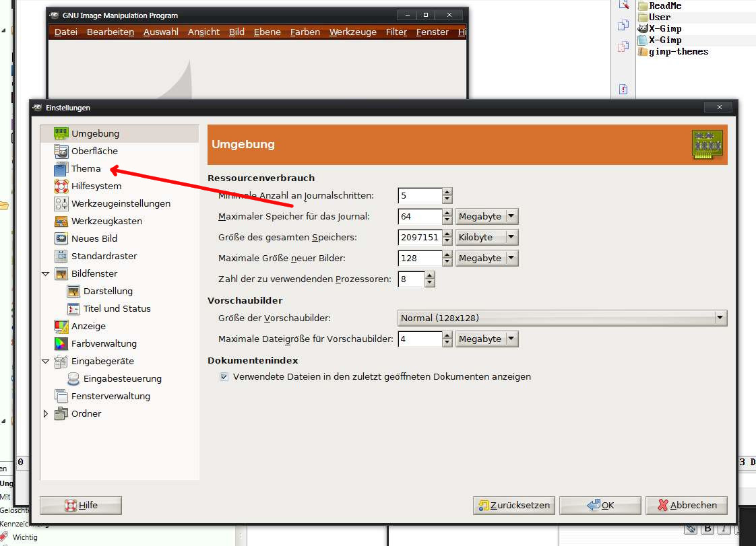Click the Zurücksetzen button
Image resolution: width=756 pixels, height=546 pixels.
point(514,506)
